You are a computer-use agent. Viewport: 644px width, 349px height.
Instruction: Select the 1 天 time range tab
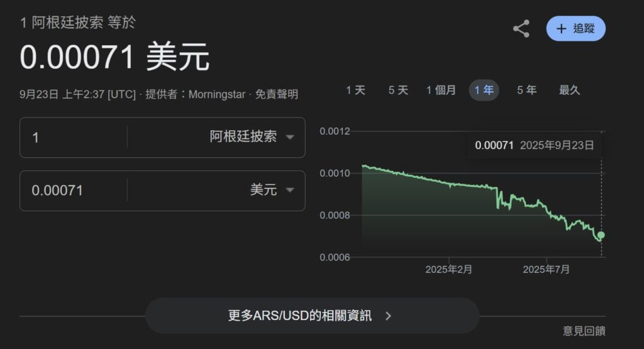355,91
